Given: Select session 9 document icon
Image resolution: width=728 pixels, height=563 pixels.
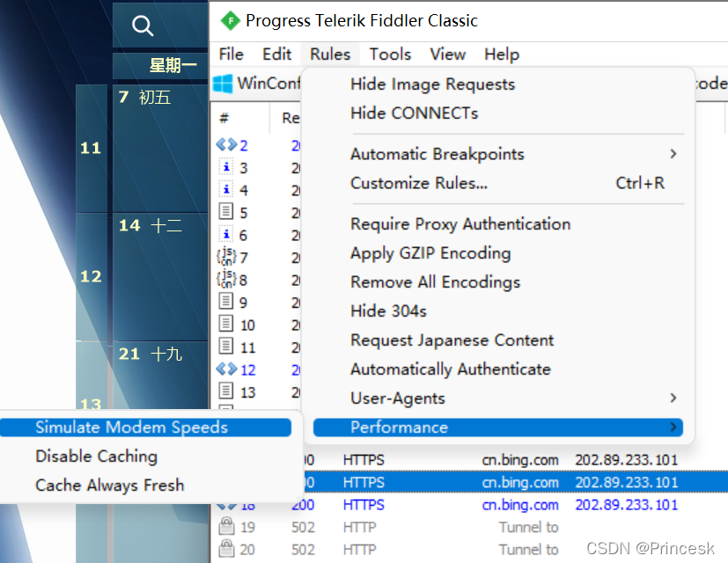Looking at the screenshot, I should click(x=226, y=302).
